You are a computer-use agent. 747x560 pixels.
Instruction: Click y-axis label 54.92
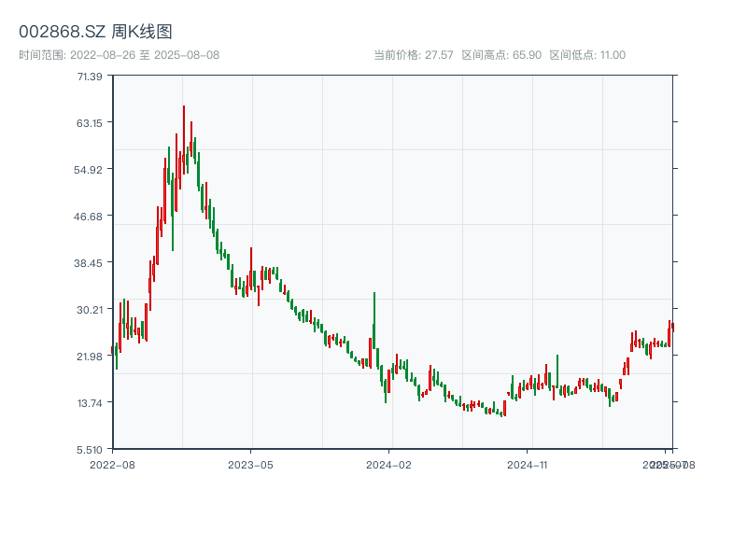(x=88, y=170)
